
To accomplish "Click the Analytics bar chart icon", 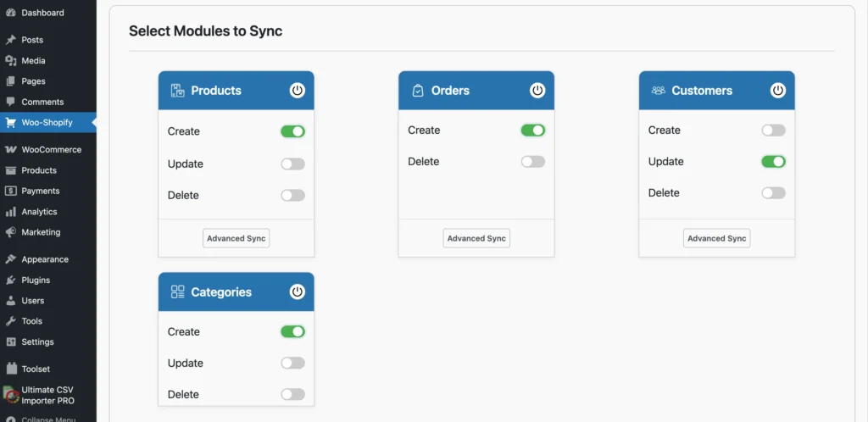I will tap(10, 212).
